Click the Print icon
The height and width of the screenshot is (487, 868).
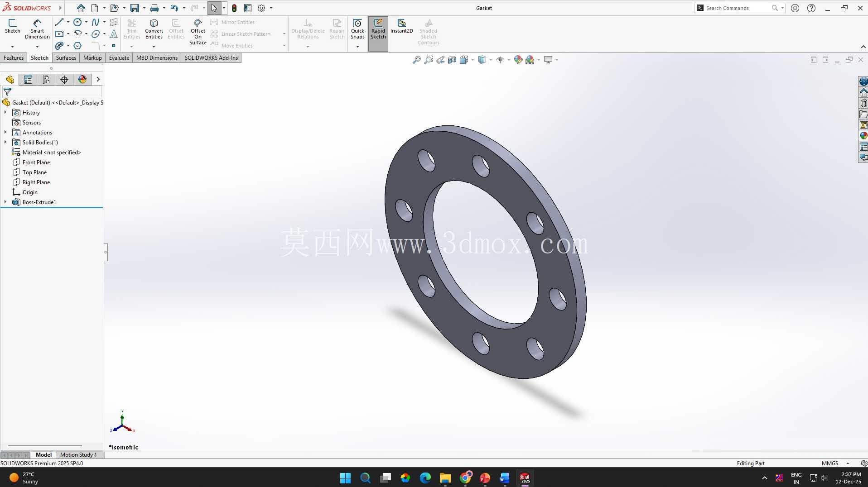[154, 8]
